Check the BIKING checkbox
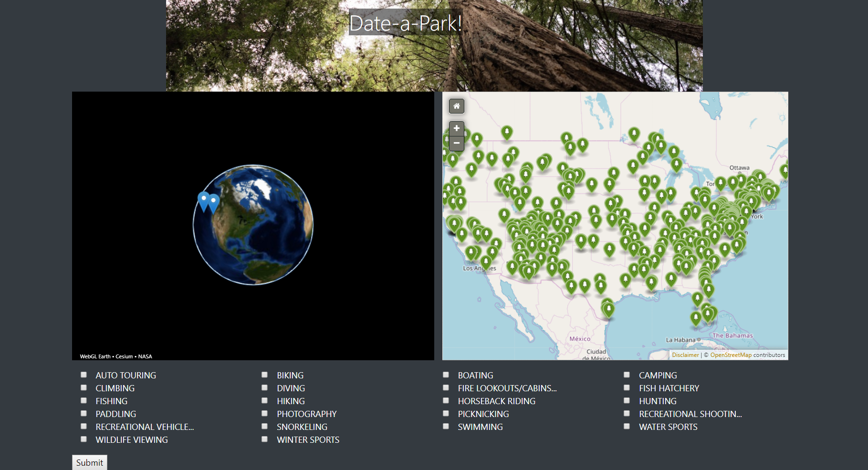 264,375
